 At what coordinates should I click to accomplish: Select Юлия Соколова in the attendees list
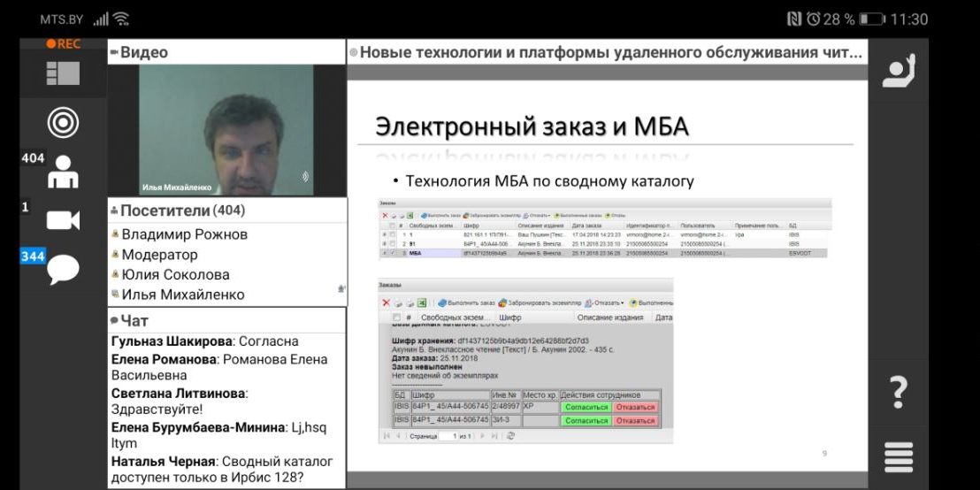pyautogui.click(x=175, y=274)
